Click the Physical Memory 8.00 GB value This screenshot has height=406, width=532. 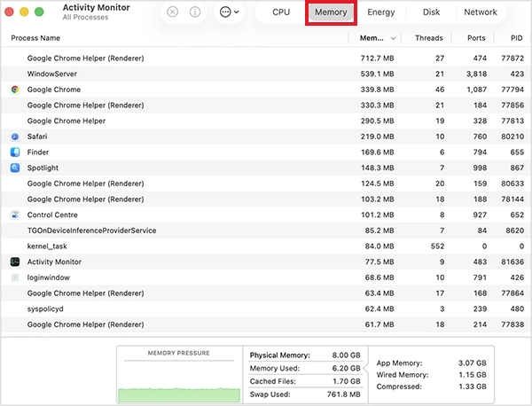tap(346, 355)
